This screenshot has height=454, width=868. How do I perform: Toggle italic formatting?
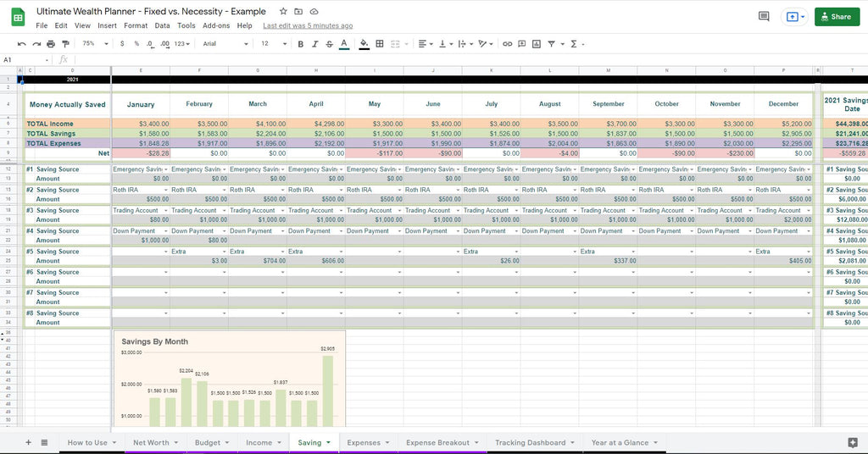[315, 44]
